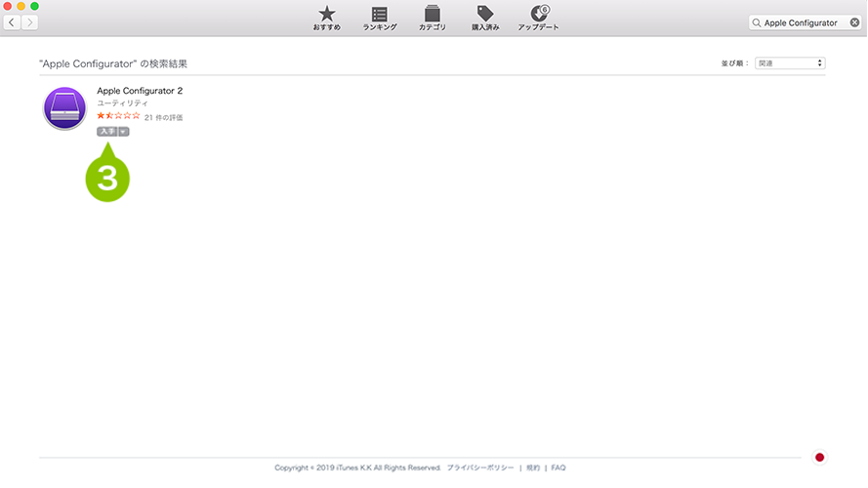Open the ランキング top charts tab
The height and width of the screenshot is (488, 868).
coord(380,18)
